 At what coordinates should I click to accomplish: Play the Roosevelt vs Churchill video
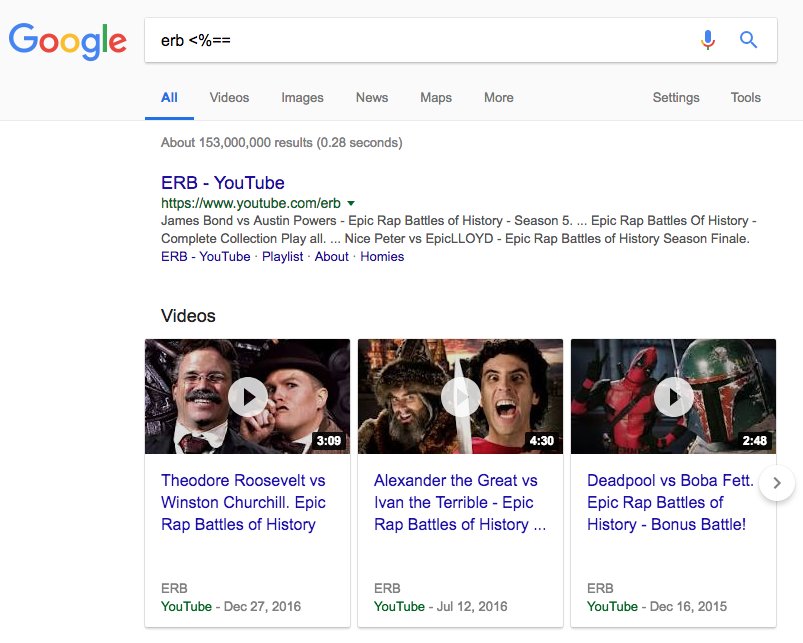coord(248,397)
